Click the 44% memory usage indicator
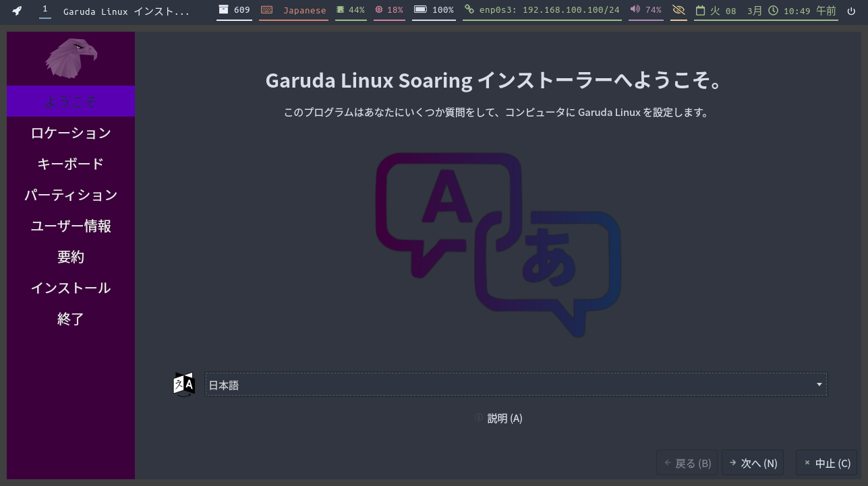This screenshot has width=868, height=486. click(351, 10)
